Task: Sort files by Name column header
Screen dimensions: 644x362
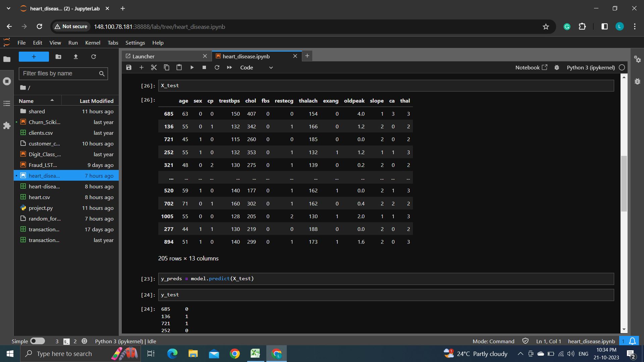Action: (26, 101)
